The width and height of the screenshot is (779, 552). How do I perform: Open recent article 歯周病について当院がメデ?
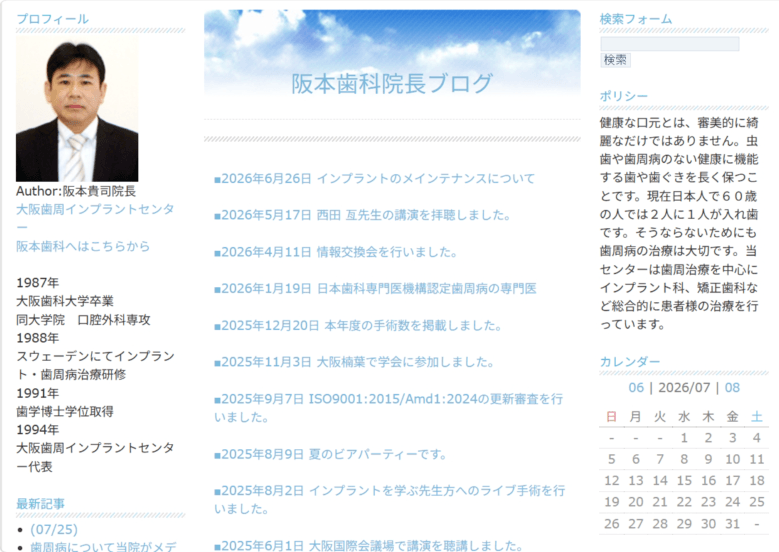(x=103, y=547)
